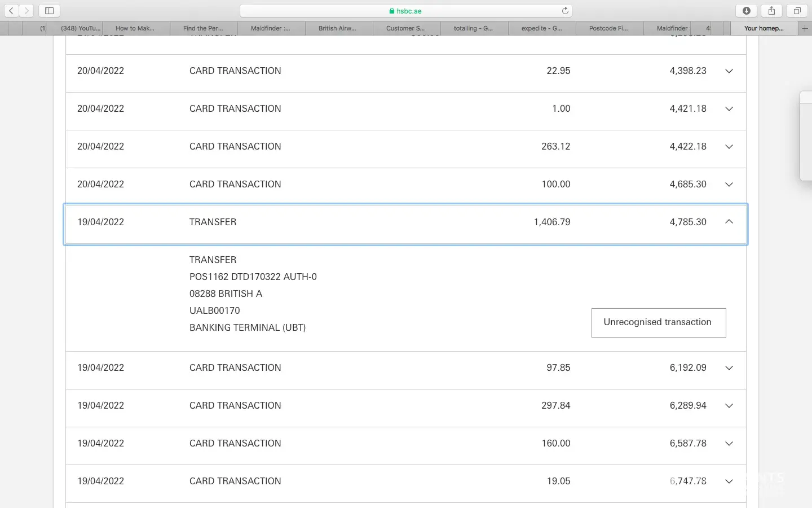
Task: Open the Safari downloads icon
Action: (x=746, y=11)
